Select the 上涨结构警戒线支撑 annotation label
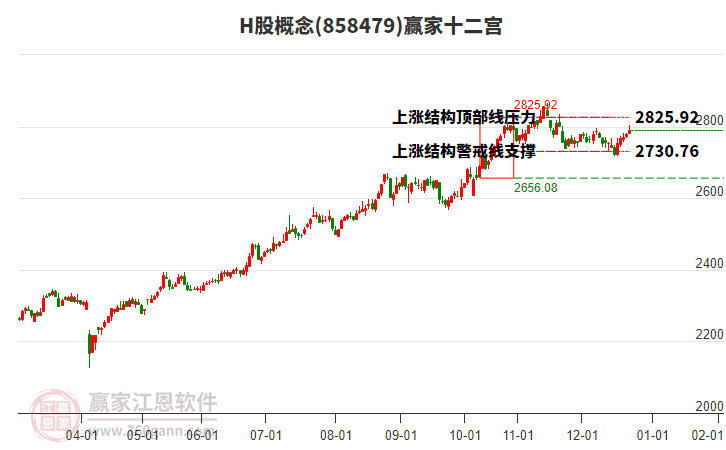This screenshot has width=726, height=450. (x=464, y=151)
